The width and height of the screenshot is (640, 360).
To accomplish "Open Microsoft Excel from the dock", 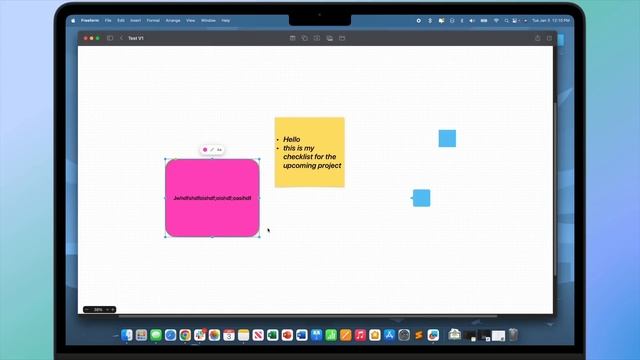I will click(x=273, y=335).
